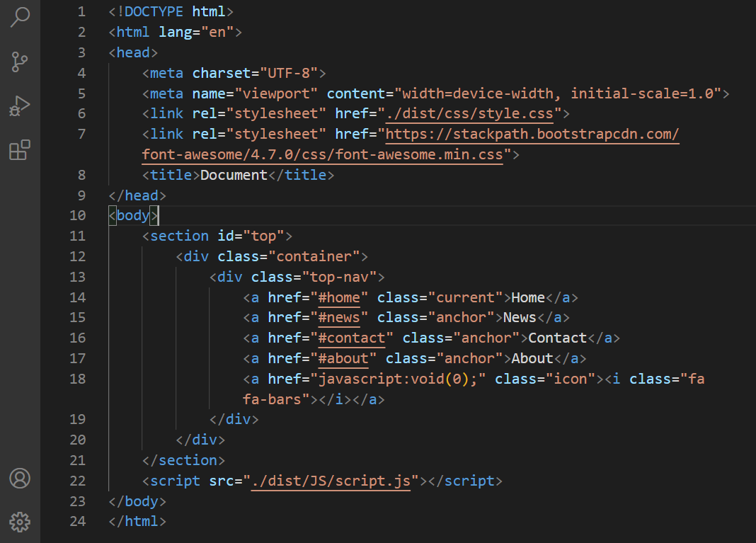Select line number 10 in the gutter
The height and width of the screenshot is (543, 756).
coord(78,215)
